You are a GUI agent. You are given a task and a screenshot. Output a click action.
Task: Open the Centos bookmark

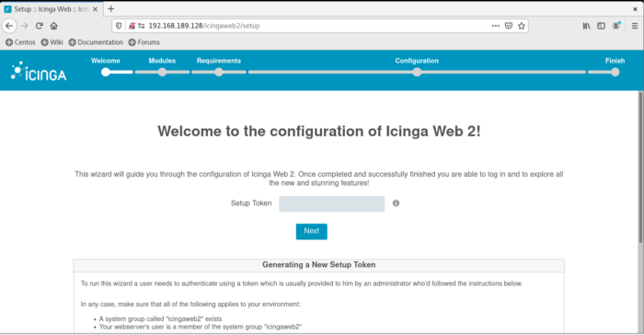[20, 42]
